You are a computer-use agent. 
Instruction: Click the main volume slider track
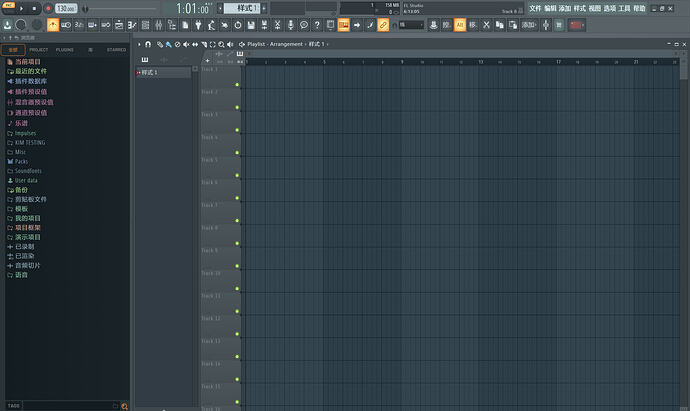coord(123,8)
